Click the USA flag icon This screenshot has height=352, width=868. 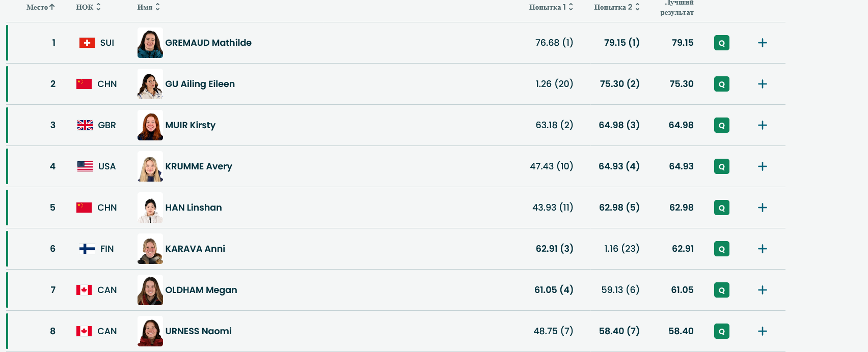pos(85,166)
